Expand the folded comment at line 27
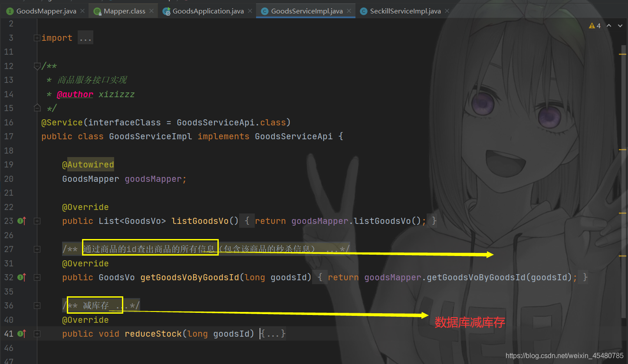 point(37,249)
